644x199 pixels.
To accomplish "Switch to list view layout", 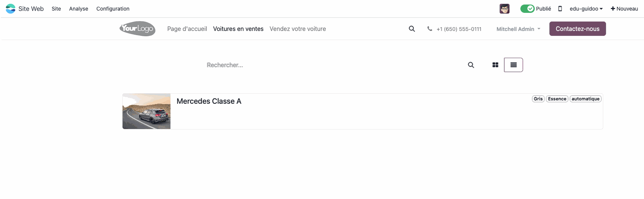I will pyautogui.click(x=513, y=65).
